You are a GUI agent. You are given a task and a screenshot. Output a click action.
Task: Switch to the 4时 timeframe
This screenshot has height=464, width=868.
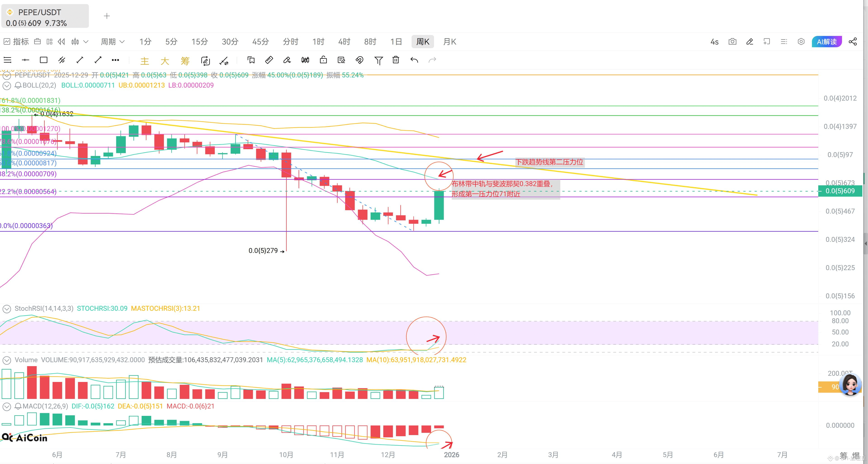[344, 42]
